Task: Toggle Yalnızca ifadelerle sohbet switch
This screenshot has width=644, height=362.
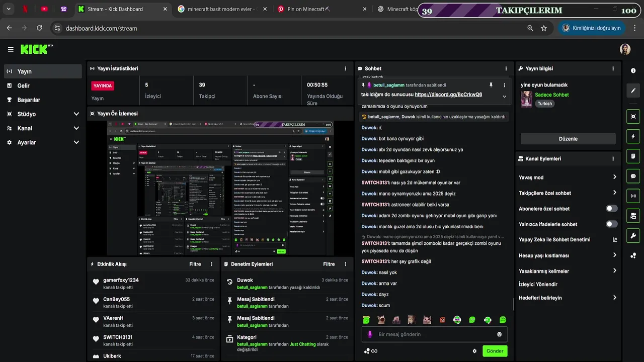Action: point(611,224)
